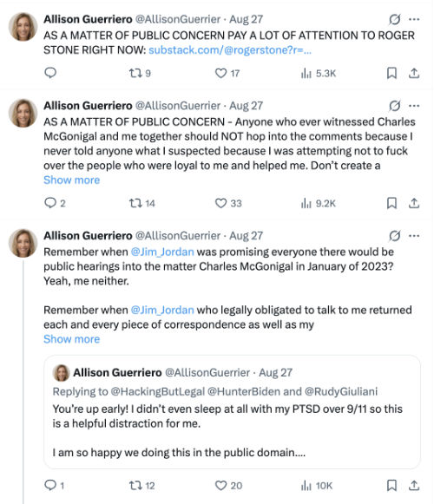View analytics showing 9.2K views
Viewport: 434px width, 504px height.
(x=319, y=203)
